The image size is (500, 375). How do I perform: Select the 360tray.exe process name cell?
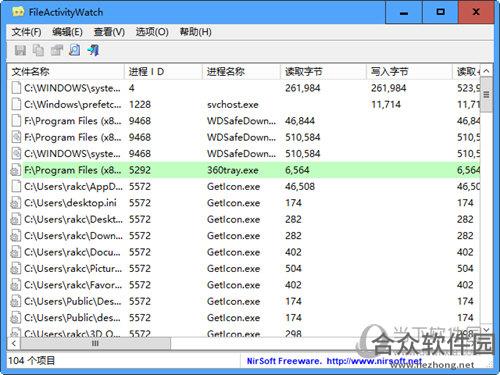point(233,170)
